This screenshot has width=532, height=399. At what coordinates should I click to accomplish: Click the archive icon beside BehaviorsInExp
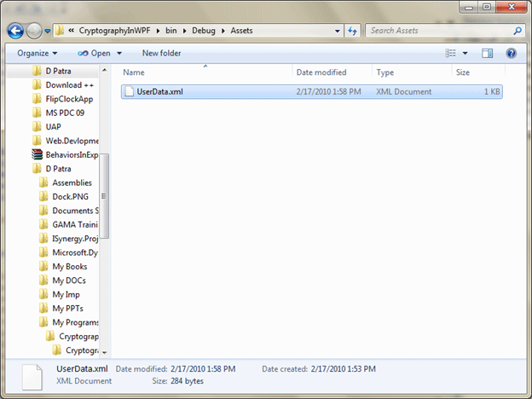37,154
